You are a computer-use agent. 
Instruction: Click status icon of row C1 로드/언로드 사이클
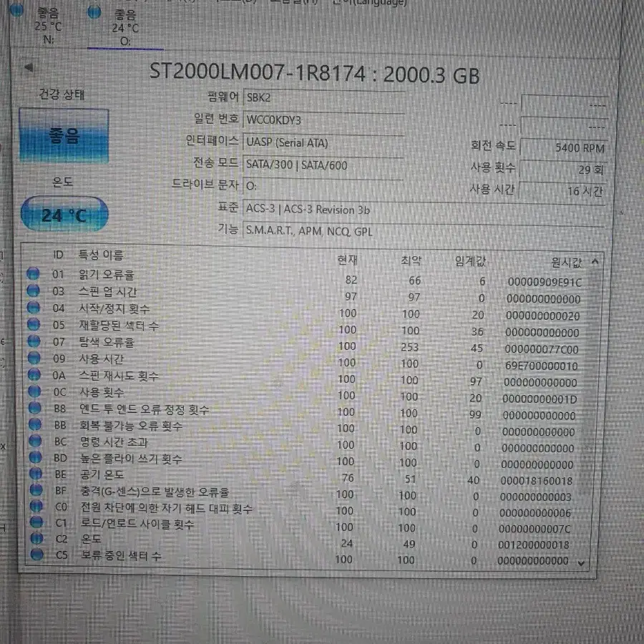36,522
